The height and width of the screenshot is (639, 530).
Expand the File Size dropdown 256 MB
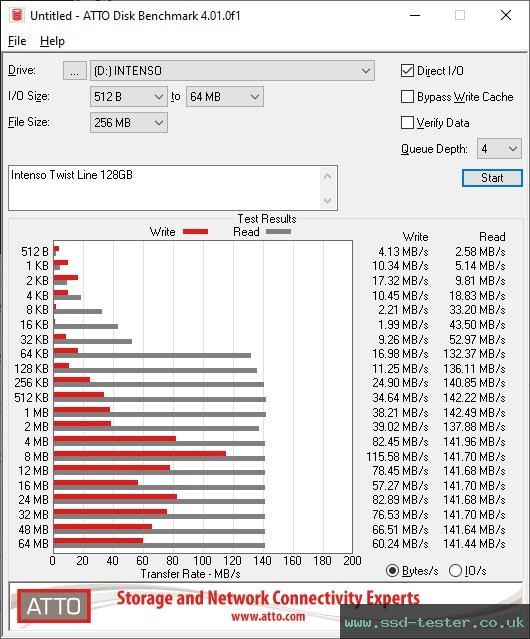(x=128, y=123)
